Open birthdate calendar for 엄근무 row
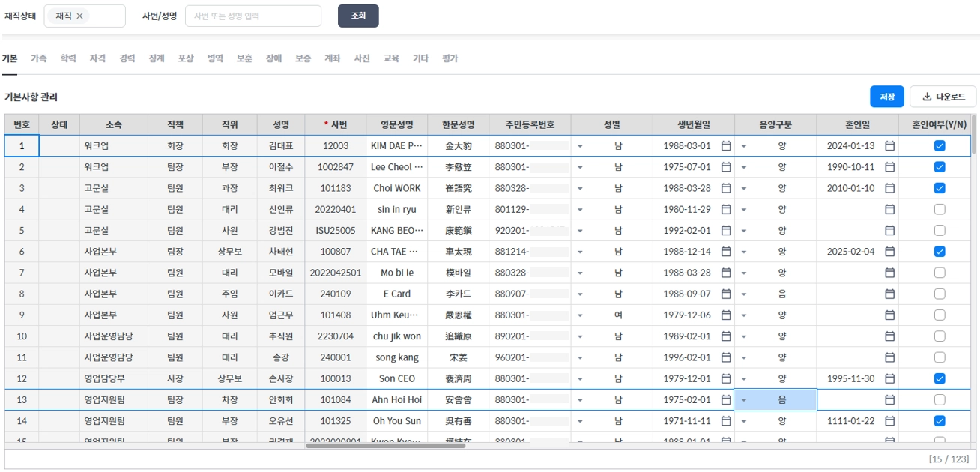Image resolution: width=980 pixels, height=472 pixels. click(x=726, y=315)
